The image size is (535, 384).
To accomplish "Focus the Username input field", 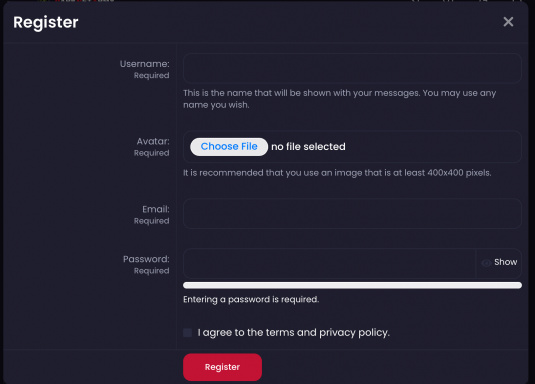I will (x=352, y=68).
